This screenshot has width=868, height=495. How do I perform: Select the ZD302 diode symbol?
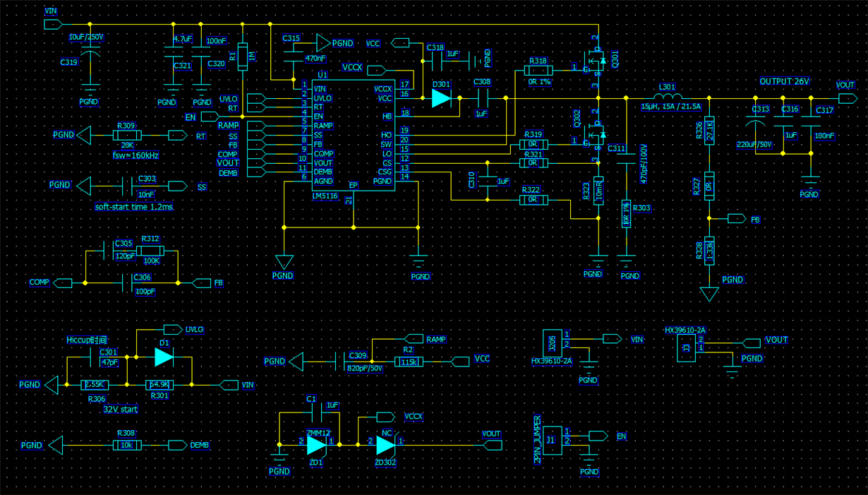point(385,445)
